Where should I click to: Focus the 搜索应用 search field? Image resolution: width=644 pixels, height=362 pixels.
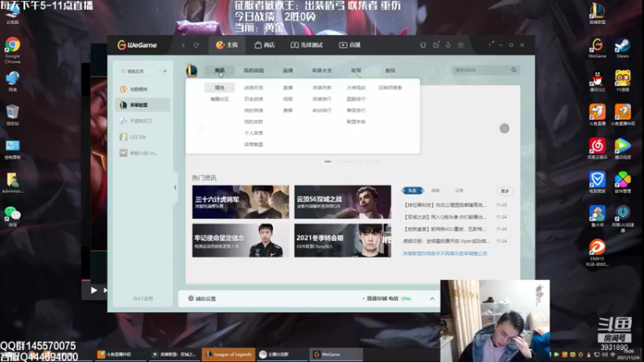pyautogui.click(x=138, y=72)
